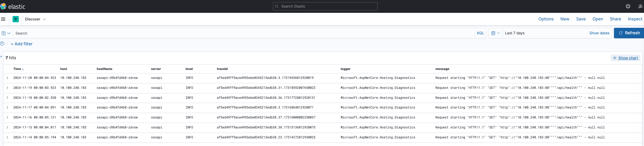
Task: Expand the 2024-11-17 log row
Action: [x=7, y=107]
